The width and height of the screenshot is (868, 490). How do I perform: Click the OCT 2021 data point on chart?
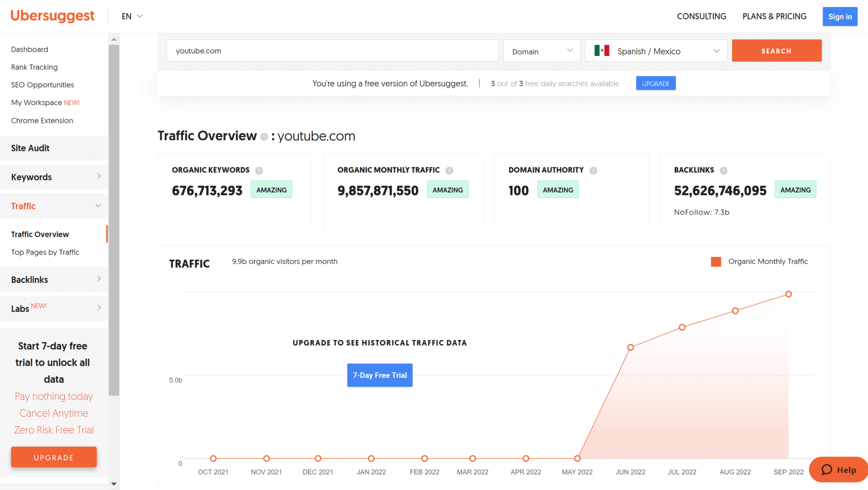(x=213, y=458)
